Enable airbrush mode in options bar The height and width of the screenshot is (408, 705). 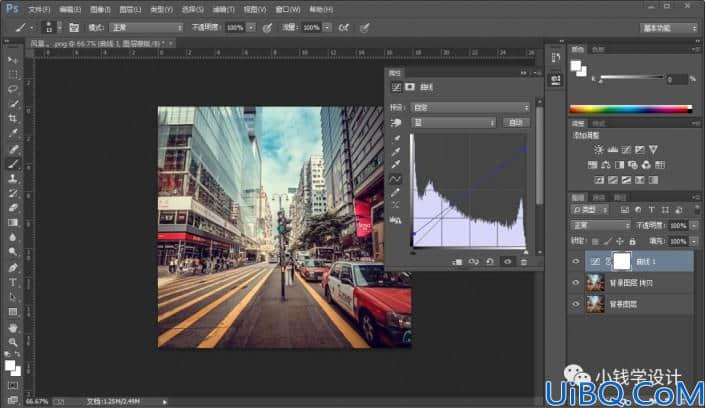344,28
